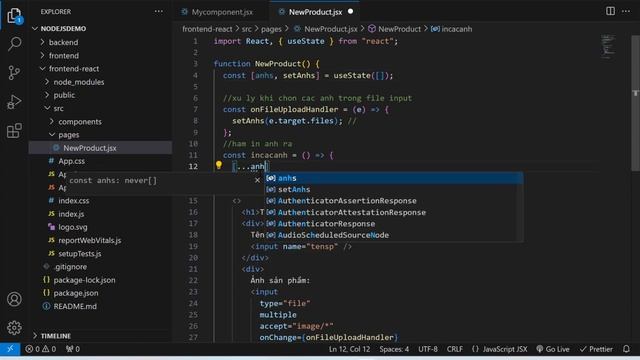Image resolution: width=640 pixels, height=360 pixels.
Task: Open Run and Debug view icon
Action: pyautogui.click(x=14, y=102)
